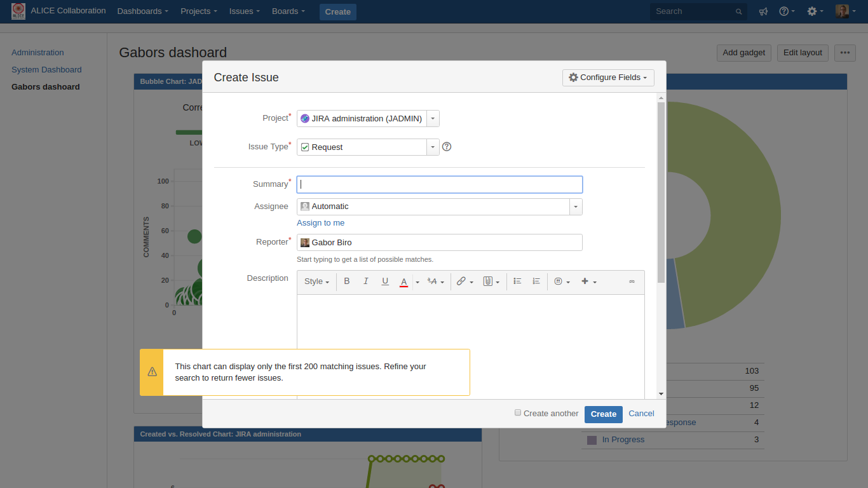Check the Create another checkbox
The height and width of the screenshot is (488, 868).
pyautogui.click(x=518, y=413)
